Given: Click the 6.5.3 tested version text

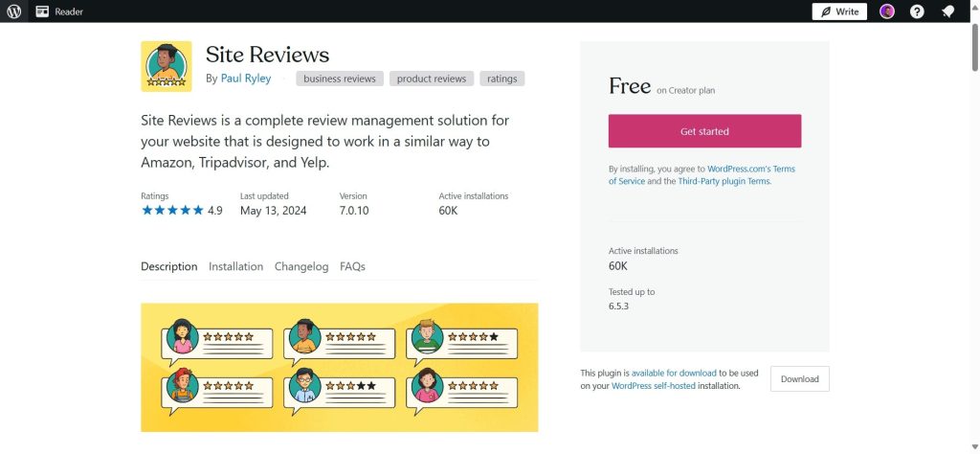Looking at the screenshot, I should click(x=619, y=306).
